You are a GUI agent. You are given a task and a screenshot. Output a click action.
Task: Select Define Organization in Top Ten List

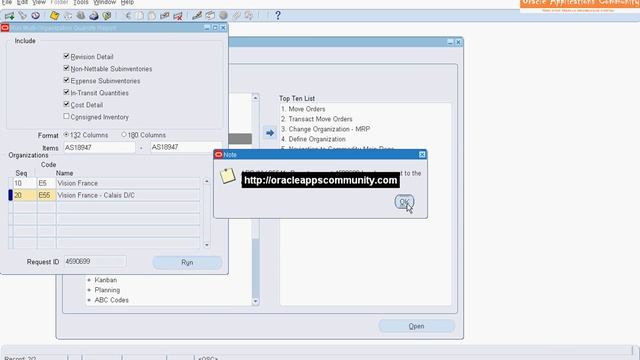click(313, 139)
